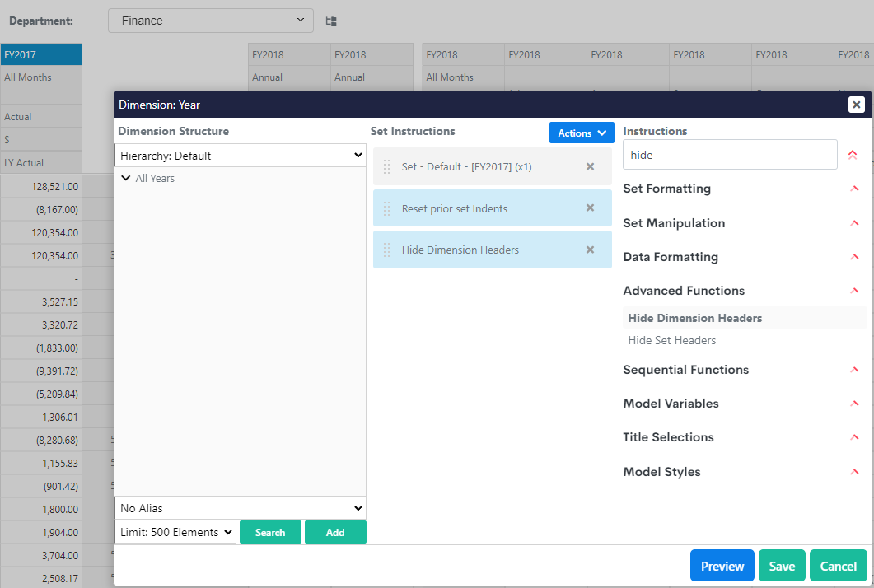Remove the Set - Default - [FY2017] instruction

590,166
